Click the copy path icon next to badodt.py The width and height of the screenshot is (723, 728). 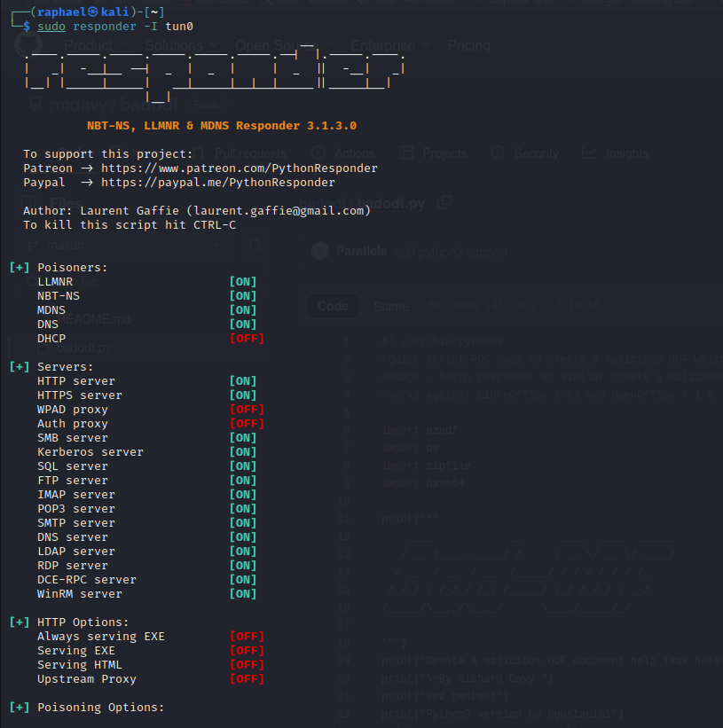coord(445,203)
